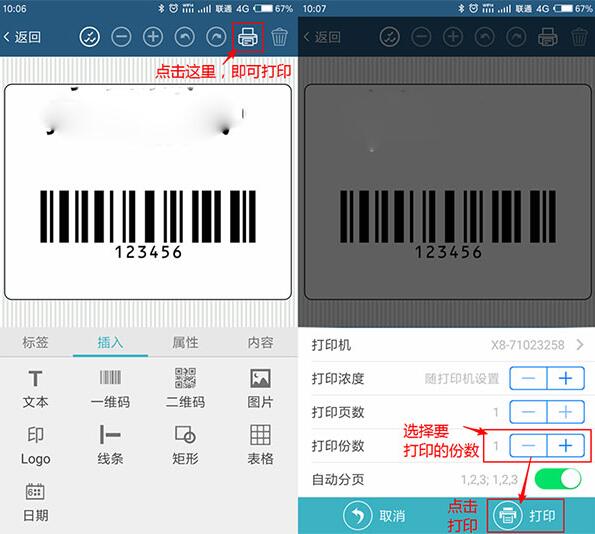Click the 打印份数 value 1

(496, 446)
